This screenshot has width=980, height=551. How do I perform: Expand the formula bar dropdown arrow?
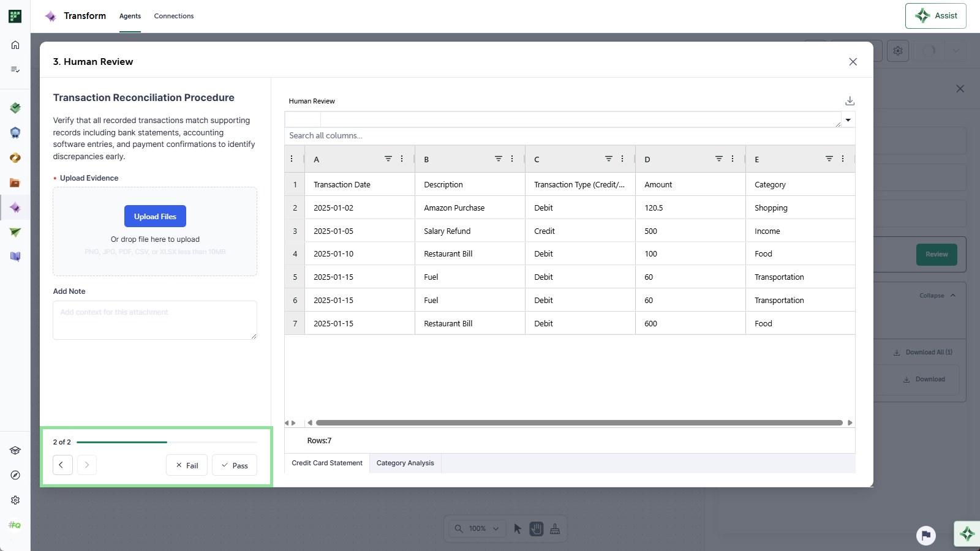[x=848, y=120]
